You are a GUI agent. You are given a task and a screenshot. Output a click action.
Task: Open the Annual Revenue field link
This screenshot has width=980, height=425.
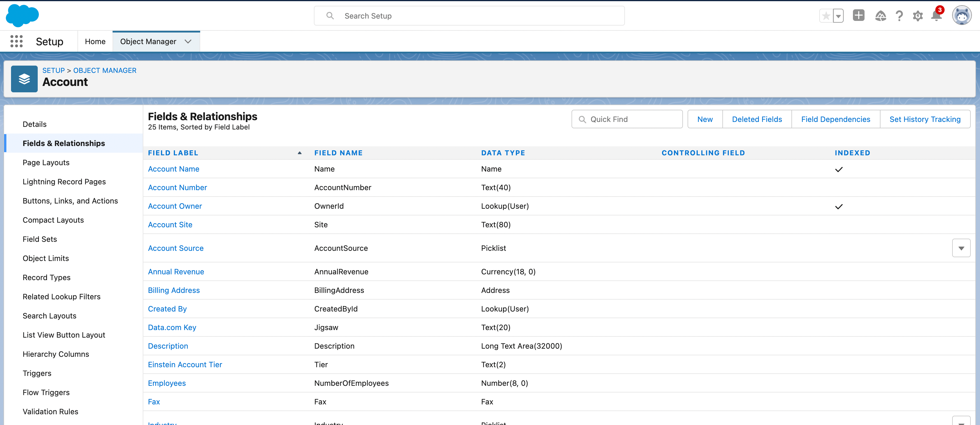[176, 271]
